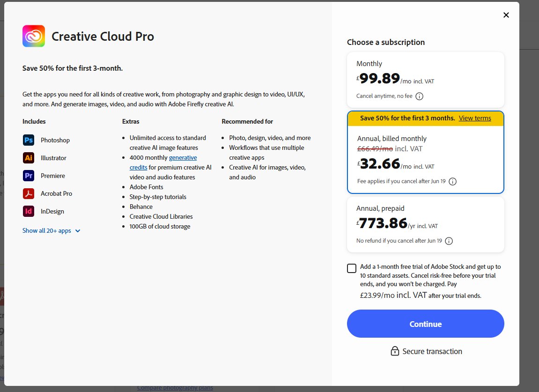Close the subscription dialog with the X
The height and width of the screenshot is (392, 539).
(x=506, y=15)
